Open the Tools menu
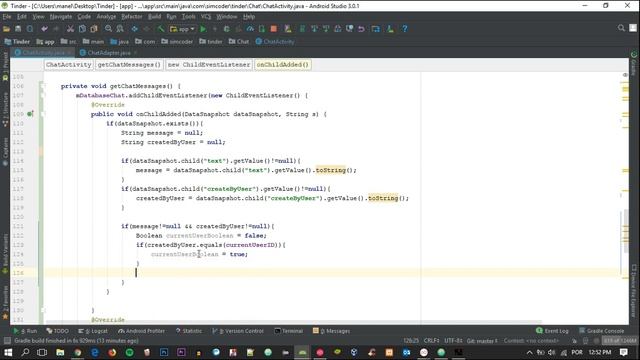Screen dimensions: 640x360 tap(189, 17)
